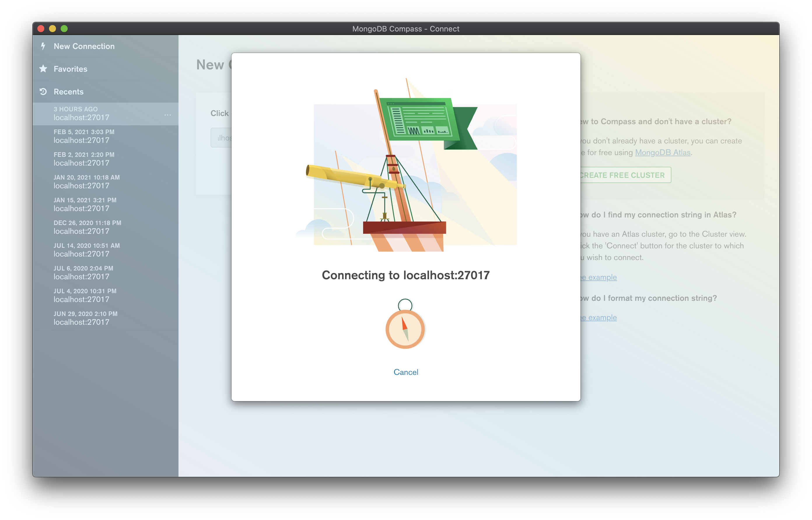Screen dimensions: 812x520
Task: Open the MongoDB Atlas link
Action: coord(662,153)
